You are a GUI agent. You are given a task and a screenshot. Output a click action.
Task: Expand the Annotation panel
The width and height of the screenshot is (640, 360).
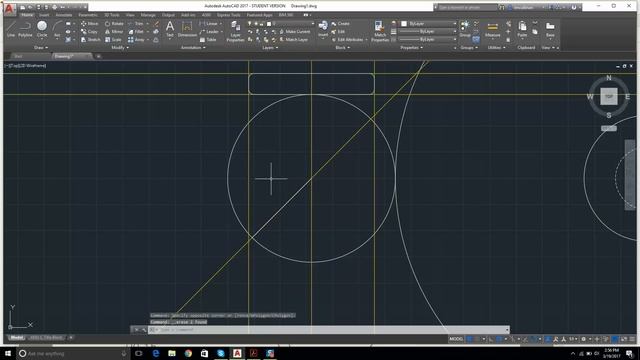(193, 48)
